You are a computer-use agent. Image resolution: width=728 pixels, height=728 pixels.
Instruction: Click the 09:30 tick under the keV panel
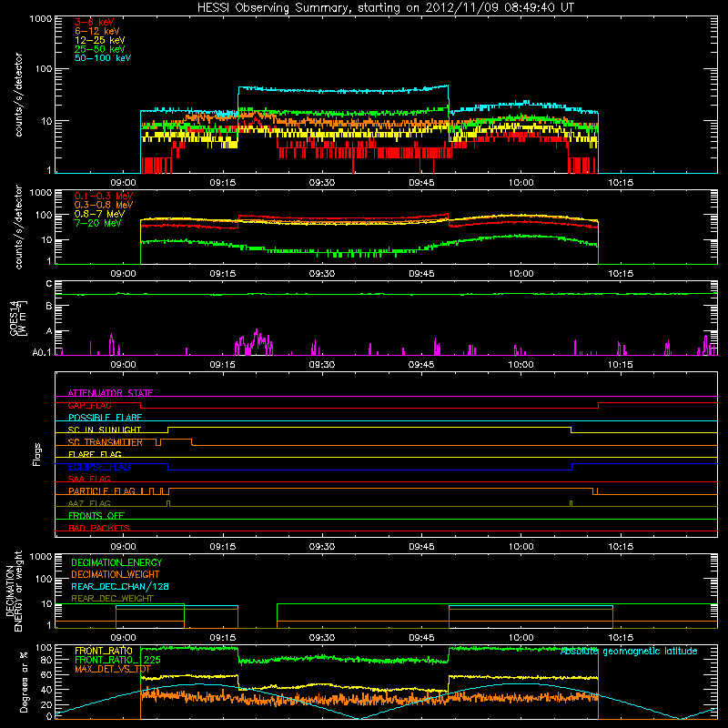(x=322, y=183)
